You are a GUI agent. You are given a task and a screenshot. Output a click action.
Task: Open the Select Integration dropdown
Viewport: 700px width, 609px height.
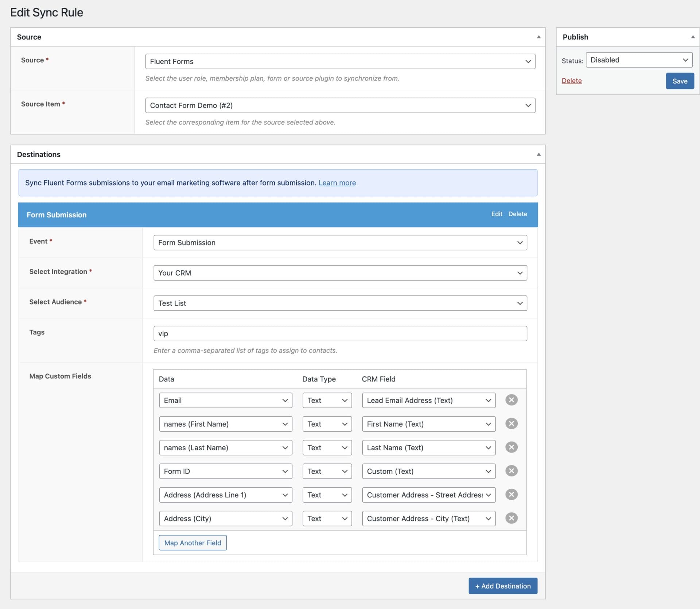pos(340,272)
